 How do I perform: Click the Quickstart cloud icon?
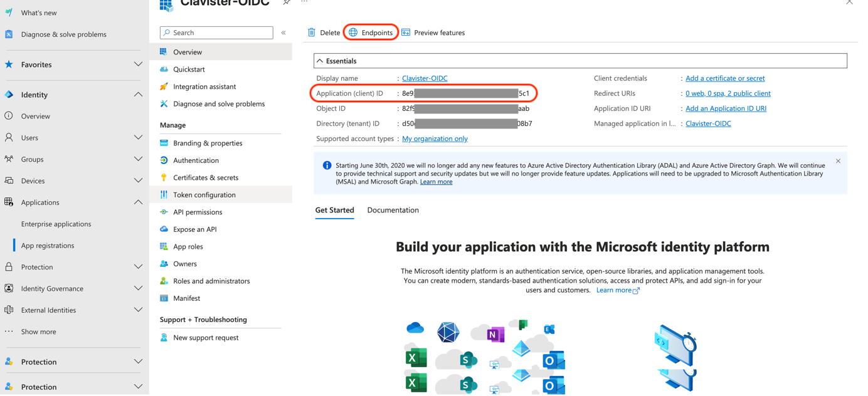point(164,69)
